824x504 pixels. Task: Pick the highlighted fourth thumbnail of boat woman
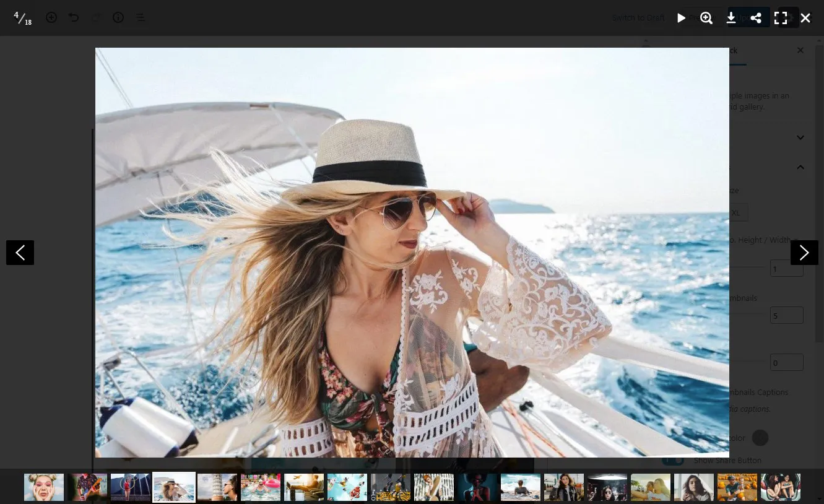(174, 487)
